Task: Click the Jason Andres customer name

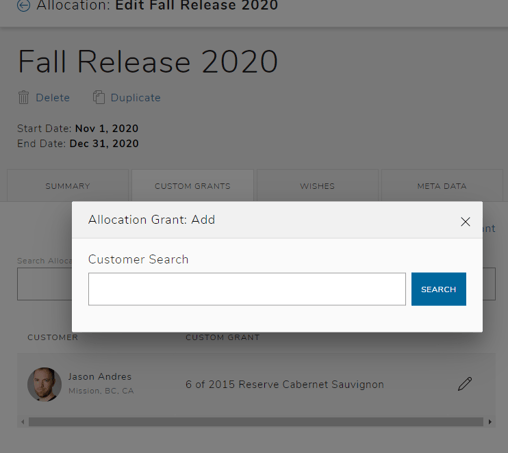Action: click(100, 377)
